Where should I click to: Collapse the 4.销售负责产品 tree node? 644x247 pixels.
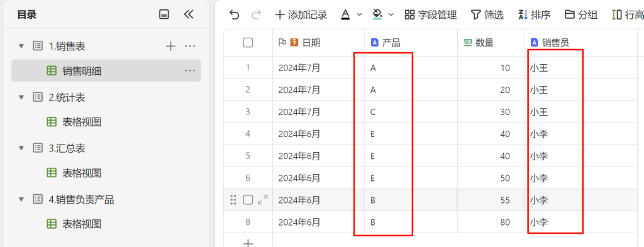[21, 199]
